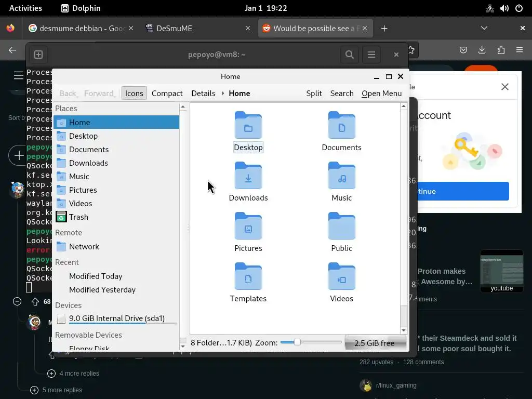
Task: Open Trash in the Places sidebar
Action: 116,217
